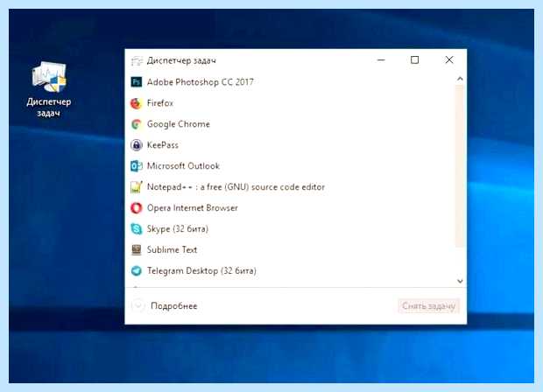543x392 pixels.
Task: Click the KeePass lock icon
Action: pyautogui.click(x=136, y=145)
